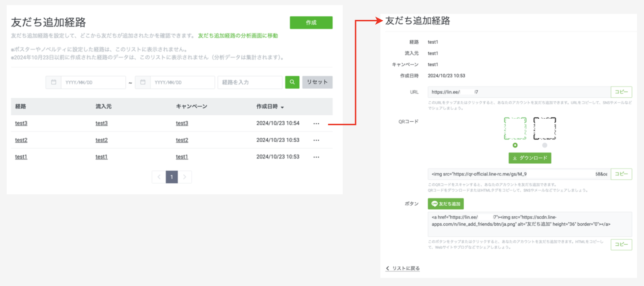Click the QR code img tag field
This screenshot has width=644, height=286.
[x=519, y=174]
